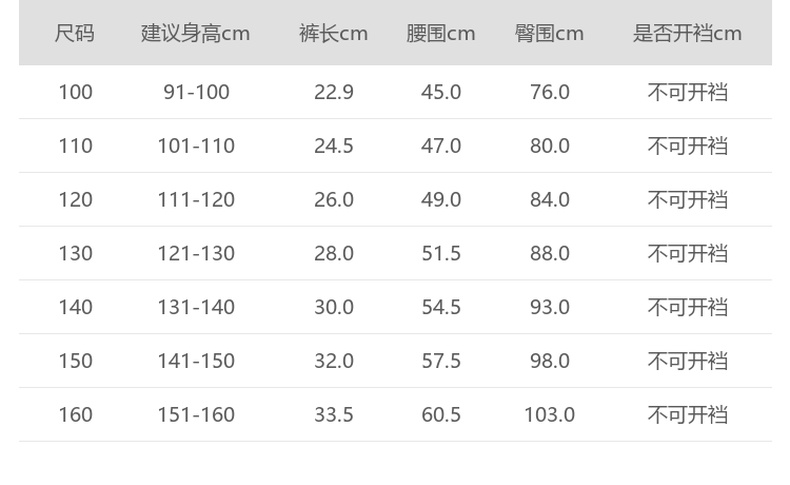The height and width of the screenshot is (485, 790).
Task: Click the 尺码 column header
Action: coord(75,34)
